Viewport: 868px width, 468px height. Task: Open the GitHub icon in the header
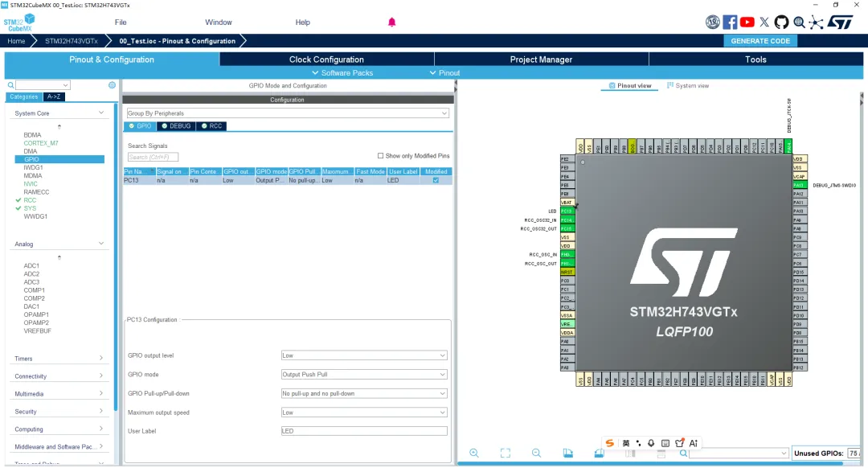[x=781, y=23]
